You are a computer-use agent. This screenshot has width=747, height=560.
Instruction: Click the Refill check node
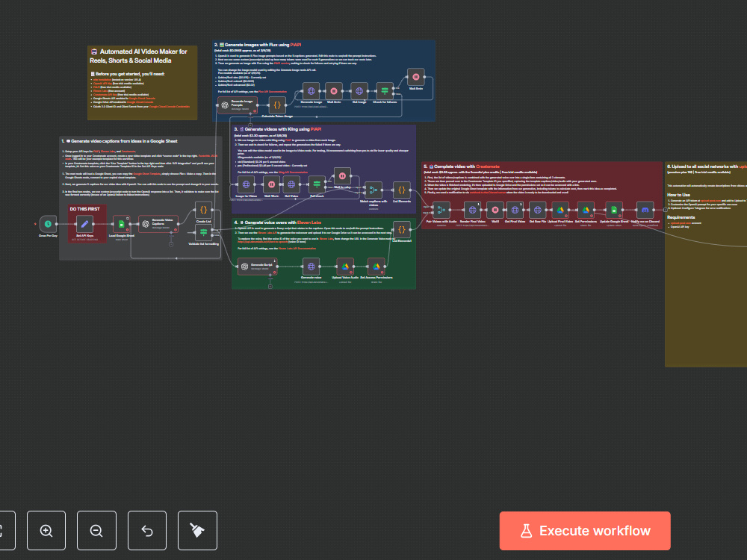pyautogui.click(x=317, y=184)
